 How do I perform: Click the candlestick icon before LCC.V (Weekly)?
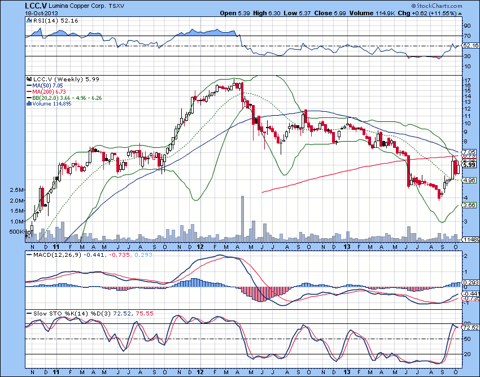click(x=29, y=79)
